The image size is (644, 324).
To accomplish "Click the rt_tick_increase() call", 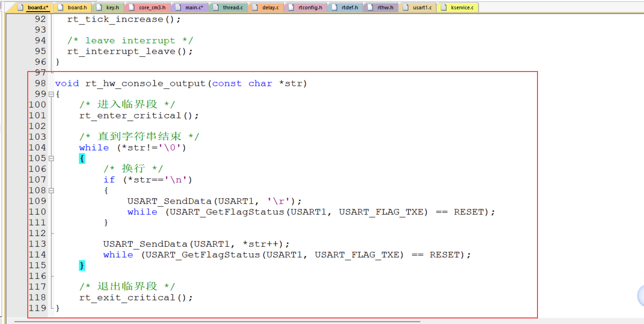I will click(x=124, y=19).
